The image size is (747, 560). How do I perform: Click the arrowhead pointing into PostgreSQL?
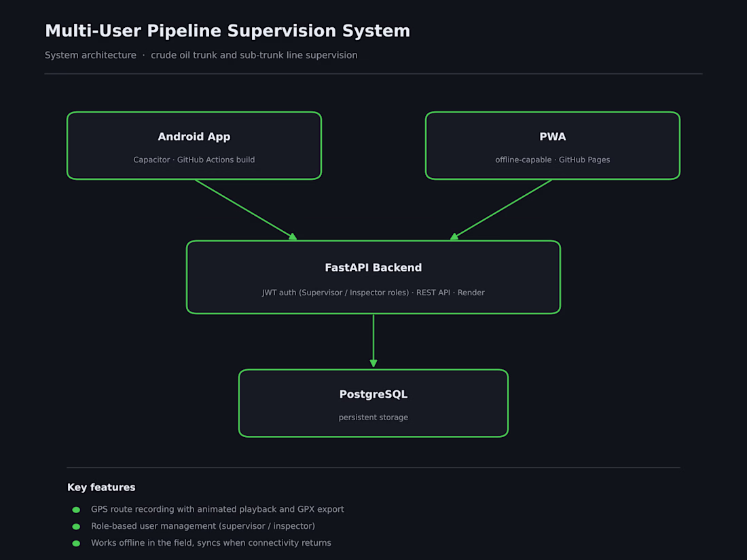pyautogui.click(x=373, y=363)
